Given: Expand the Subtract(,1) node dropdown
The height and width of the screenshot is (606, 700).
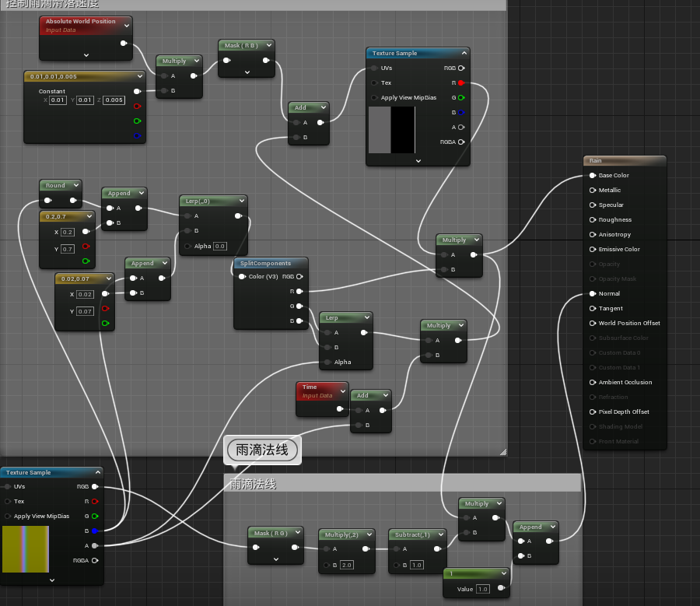Looking at the screenshot, I should (441, 534).
